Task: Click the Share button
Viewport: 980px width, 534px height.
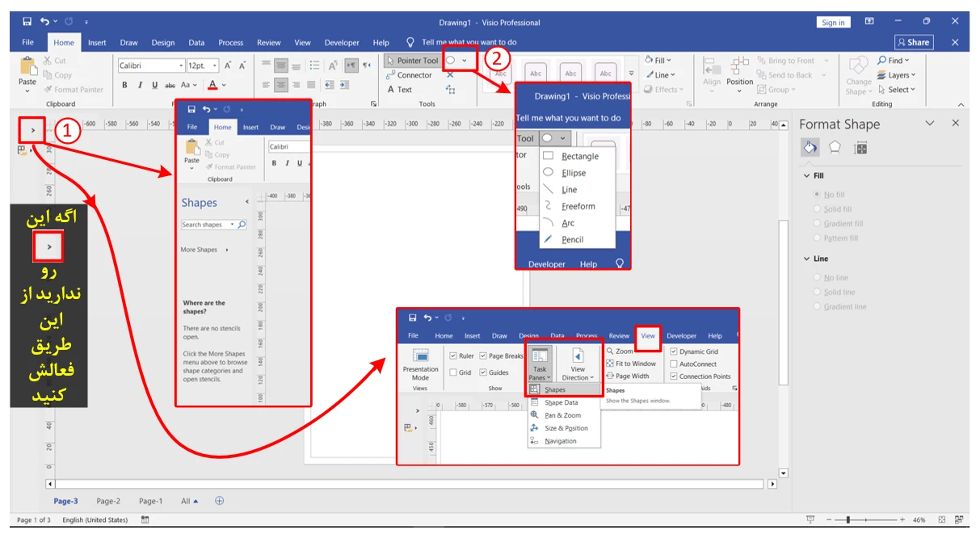Action: click(913, 43)
